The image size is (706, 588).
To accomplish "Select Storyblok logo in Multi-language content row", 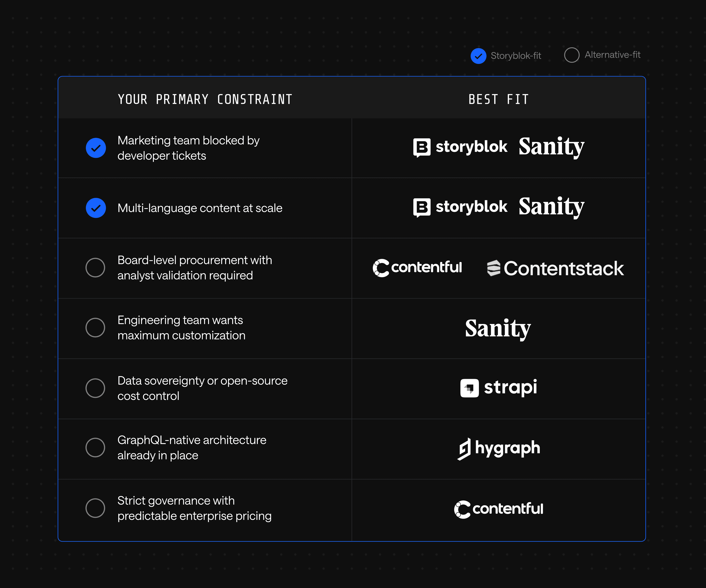I will click(460, 207).
